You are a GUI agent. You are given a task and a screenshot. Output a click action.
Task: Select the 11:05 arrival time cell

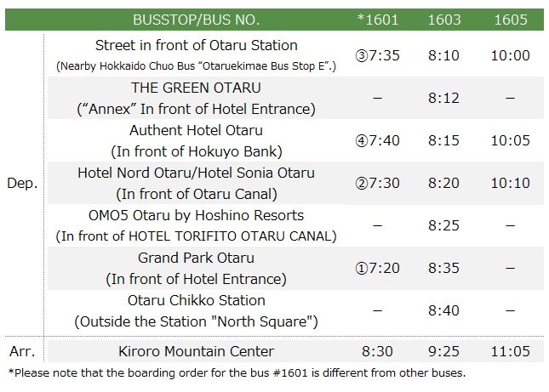tap(511, 350)
